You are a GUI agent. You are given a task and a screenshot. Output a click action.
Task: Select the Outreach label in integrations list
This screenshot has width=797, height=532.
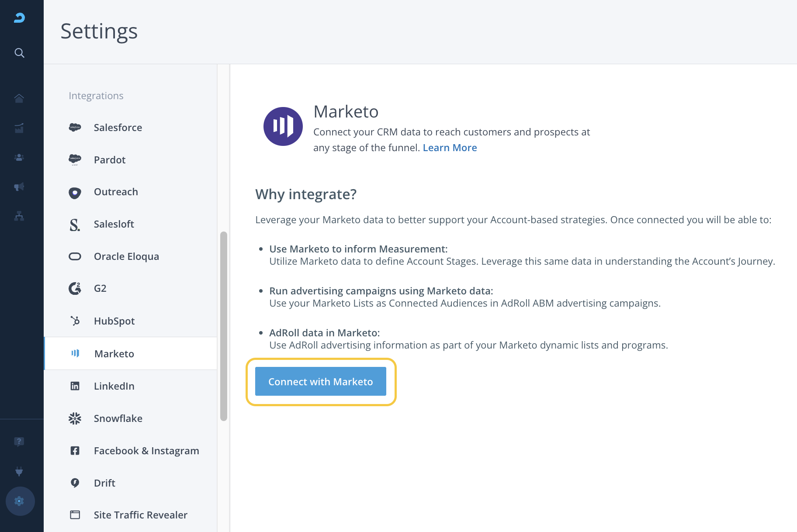pos(116,192)
